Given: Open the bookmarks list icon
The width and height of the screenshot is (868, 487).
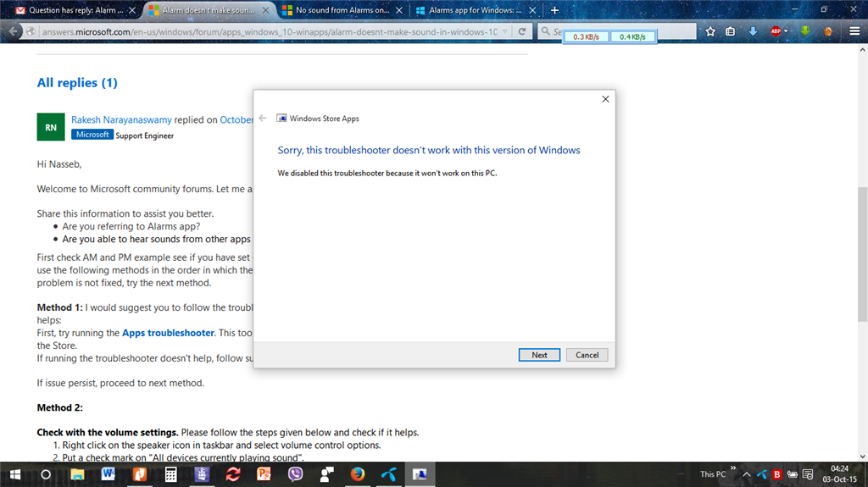Looking at the screenshot, I should (730, 31).
